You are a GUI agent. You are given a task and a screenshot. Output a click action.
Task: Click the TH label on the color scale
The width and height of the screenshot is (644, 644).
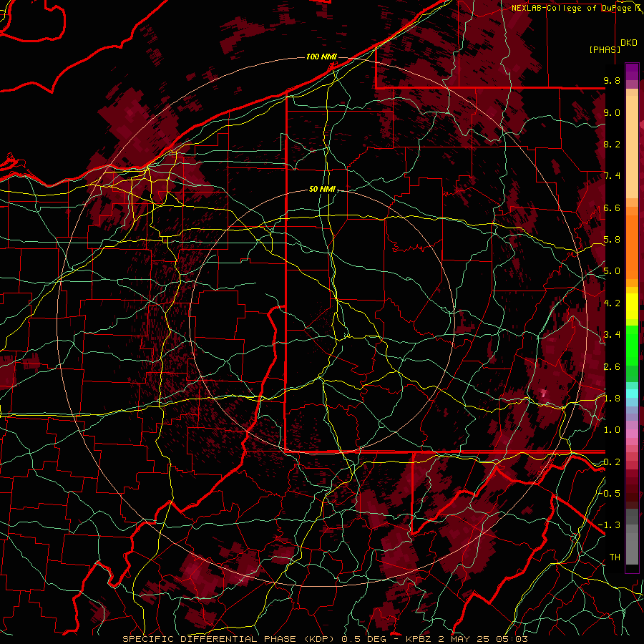click(615, 557)
